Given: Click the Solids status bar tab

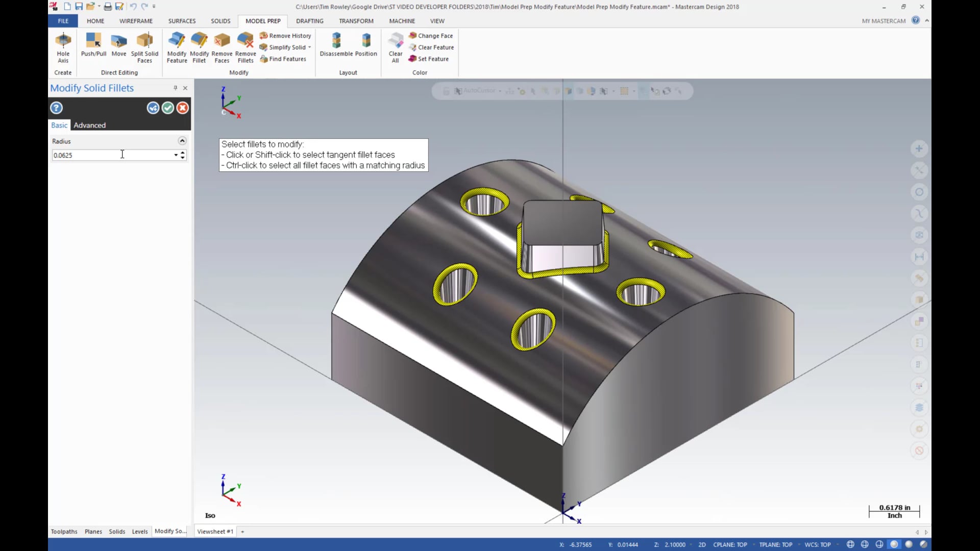Looking at the screenshot, I should (116, 531).
